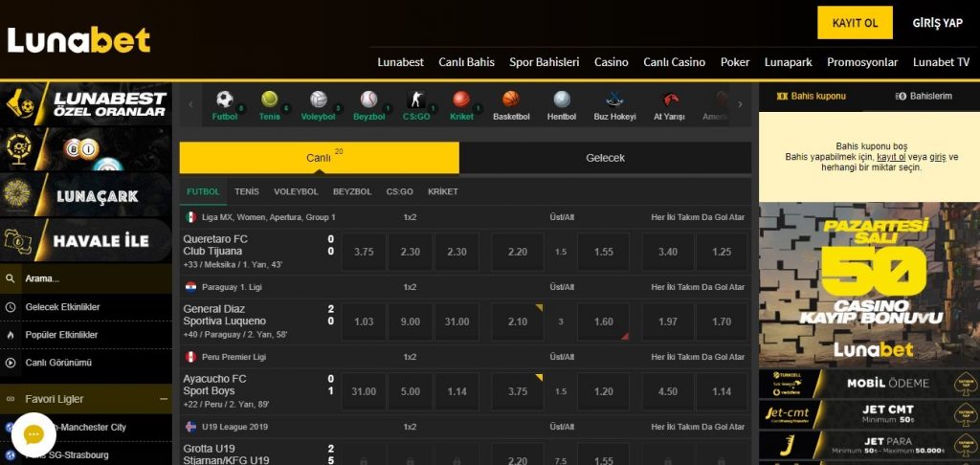The width and height of the screenshot is (980, 465).
Task: Open Canlı Görünümü in the sidebar
Action: click(58, 363)
